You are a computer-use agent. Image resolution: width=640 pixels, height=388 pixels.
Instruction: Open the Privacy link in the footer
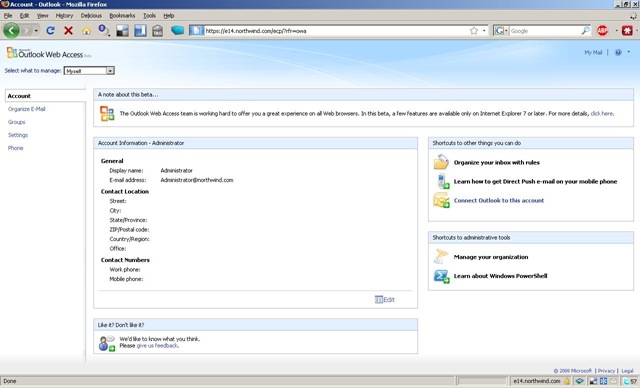(606, 371)
